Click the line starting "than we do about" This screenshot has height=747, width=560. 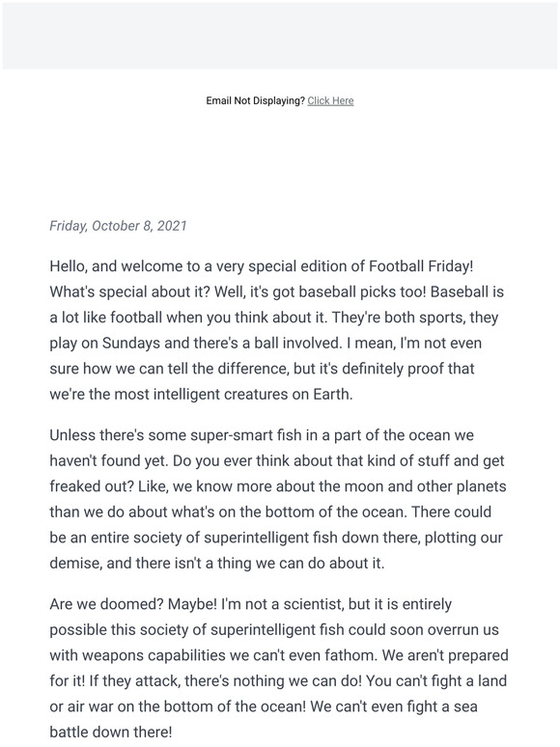click(270, 512)
